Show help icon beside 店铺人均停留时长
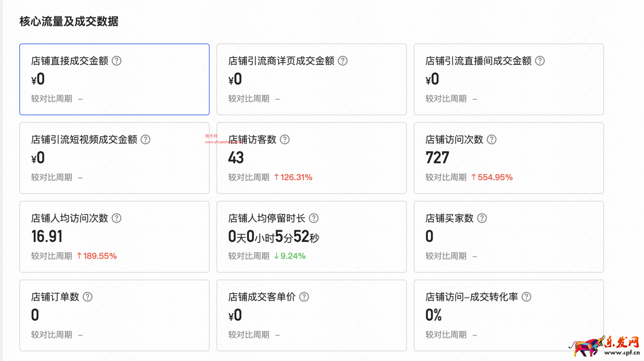Image resolution: width=644 pixels, height=361 pixels. tap(314, 218)
